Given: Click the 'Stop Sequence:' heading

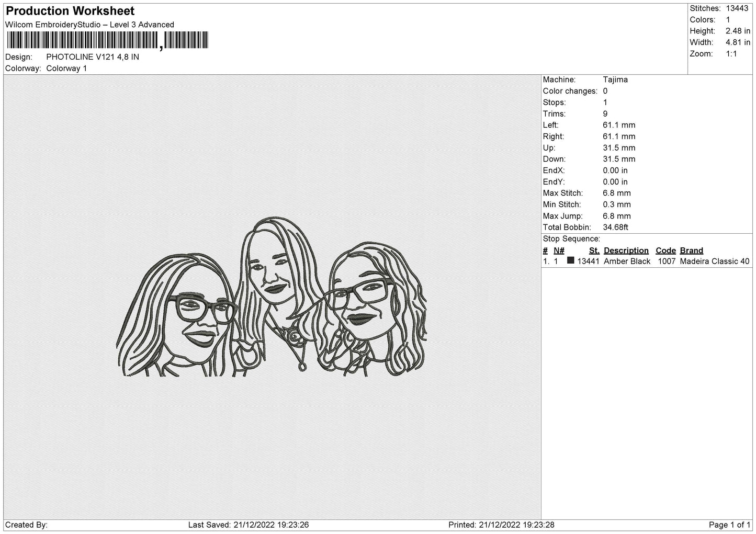Looking at the screenshot, I should (571, 239).
